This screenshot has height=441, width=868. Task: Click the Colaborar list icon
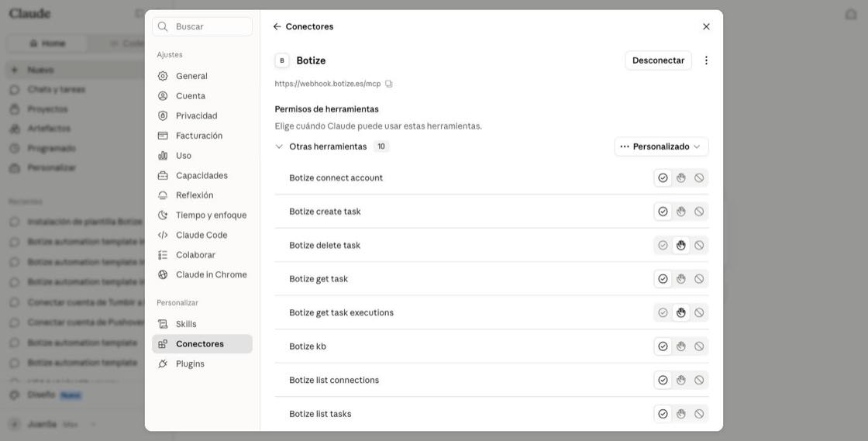click(163, 255)
